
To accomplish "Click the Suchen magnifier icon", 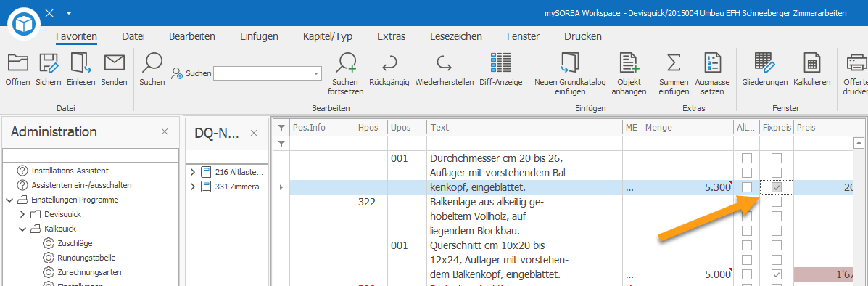I will pyautogui.click(x=152, y=62).
